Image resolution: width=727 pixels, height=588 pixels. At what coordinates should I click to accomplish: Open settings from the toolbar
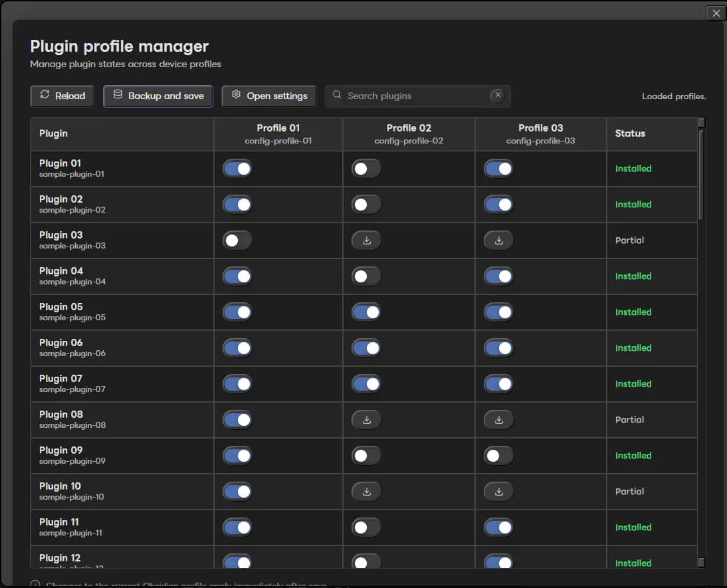pos(269,96)
